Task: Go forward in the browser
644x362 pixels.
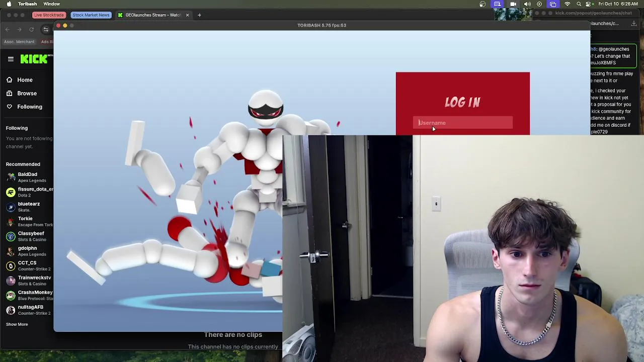Action: coord(20,30)
